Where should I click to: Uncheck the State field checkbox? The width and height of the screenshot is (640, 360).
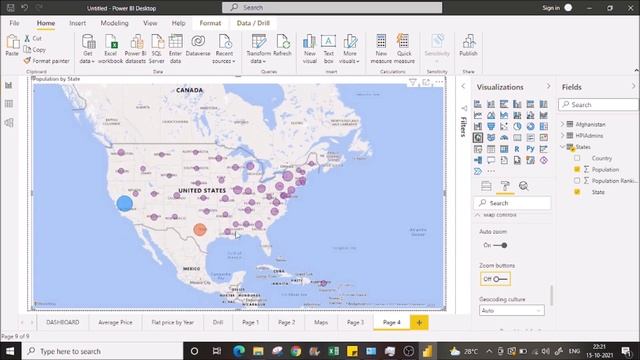tap(577, 192)
